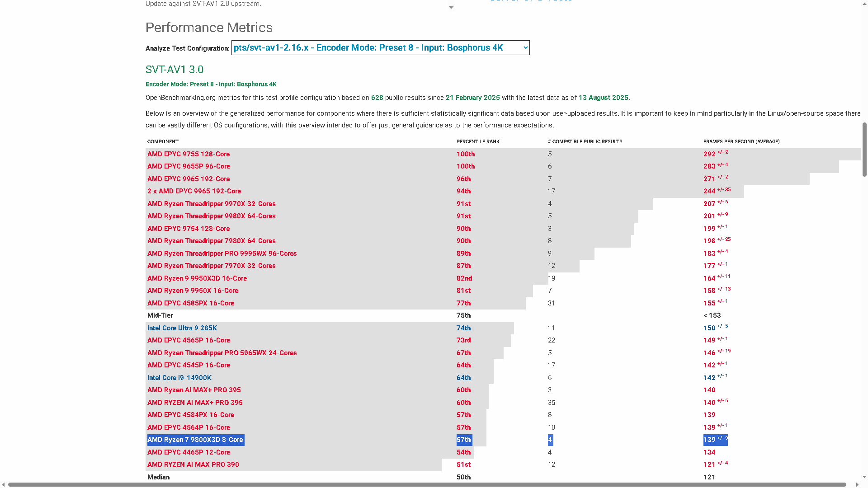
Task: Click the vertical scrollbar down arrow
Action: tap(864, 477)
